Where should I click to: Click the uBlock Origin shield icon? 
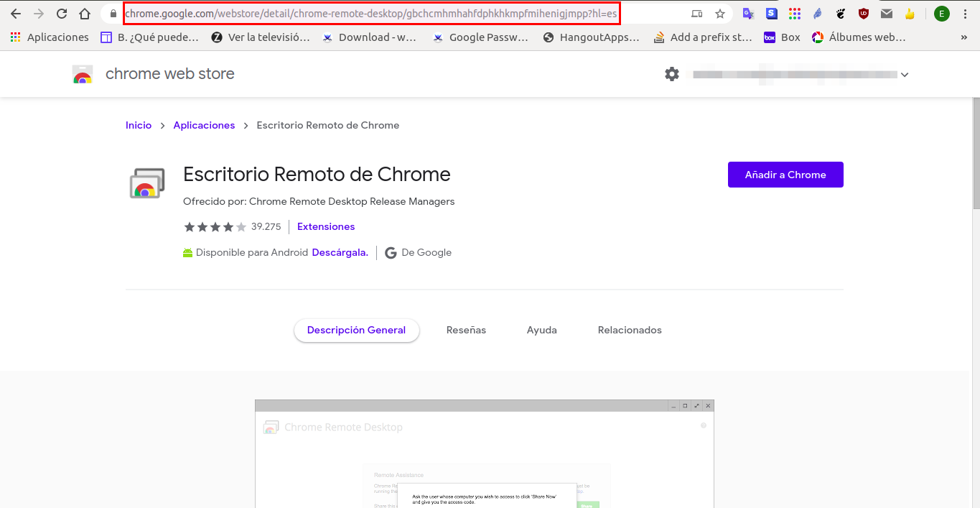tap(863, 13)
